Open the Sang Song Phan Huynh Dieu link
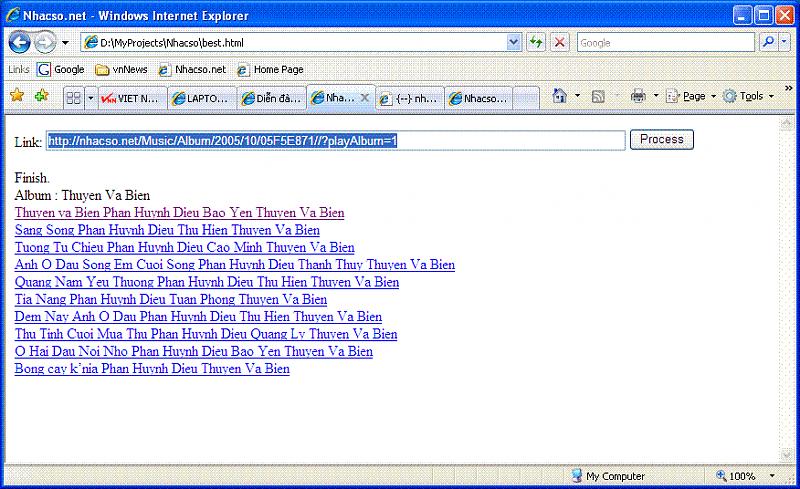The height and width of the screenshot is (489, 800). (x=167, y=230)
